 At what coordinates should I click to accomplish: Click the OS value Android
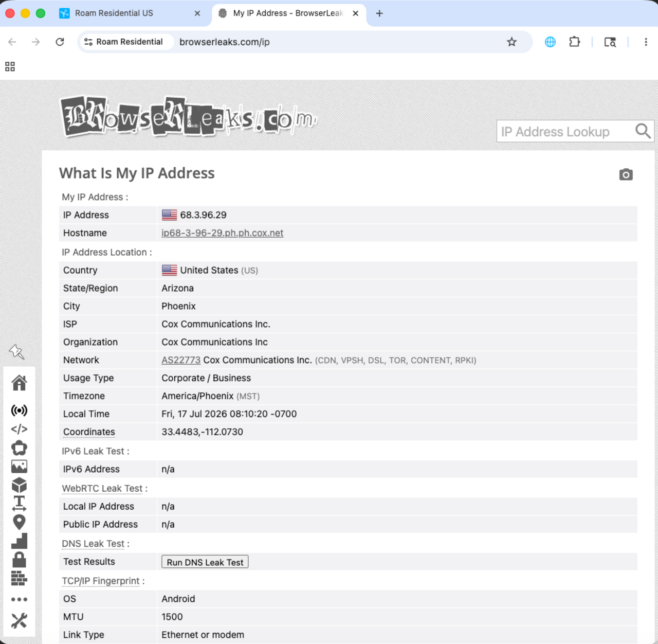[x=178, y=599]
